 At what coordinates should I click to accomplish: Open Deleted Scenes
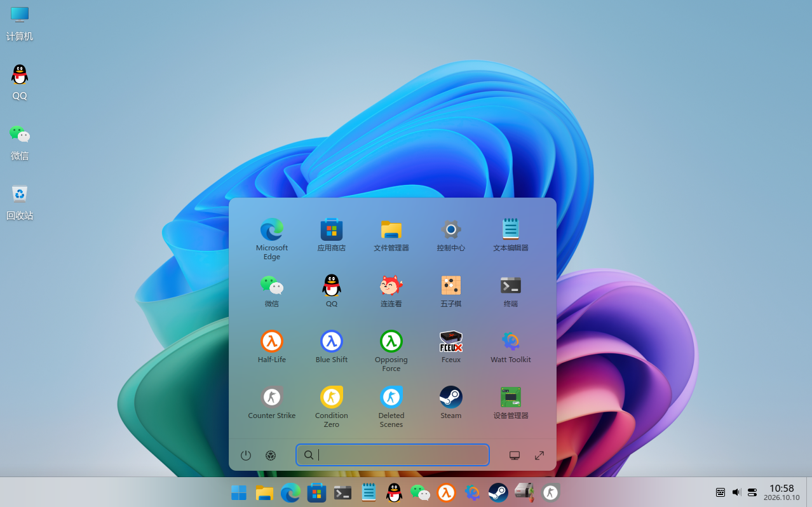[391, 407]
